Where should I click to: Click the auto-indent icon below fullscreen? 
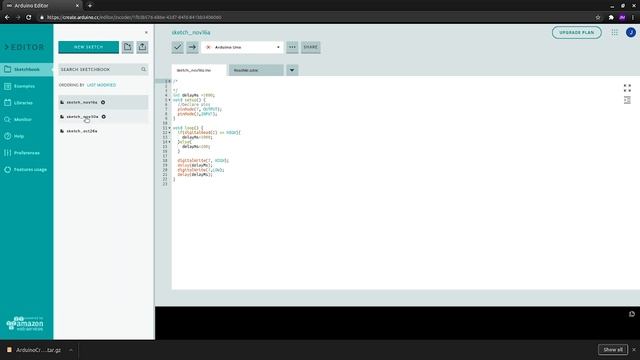click(x=627, y=100)
